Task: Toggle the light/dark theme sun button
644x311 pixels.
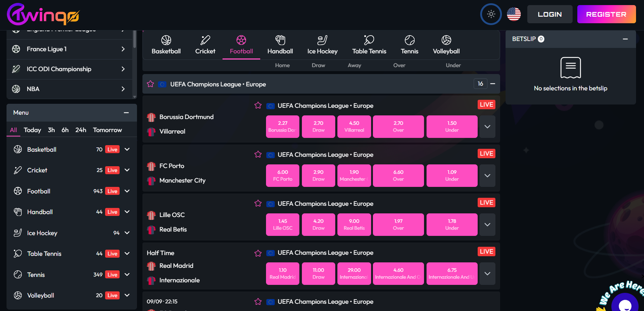Action: [491, 14]
